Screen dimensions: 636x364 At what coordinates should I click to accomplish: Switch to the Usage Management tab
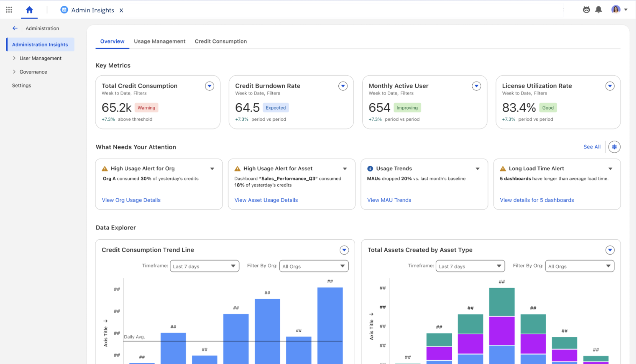tap(160, 41)
